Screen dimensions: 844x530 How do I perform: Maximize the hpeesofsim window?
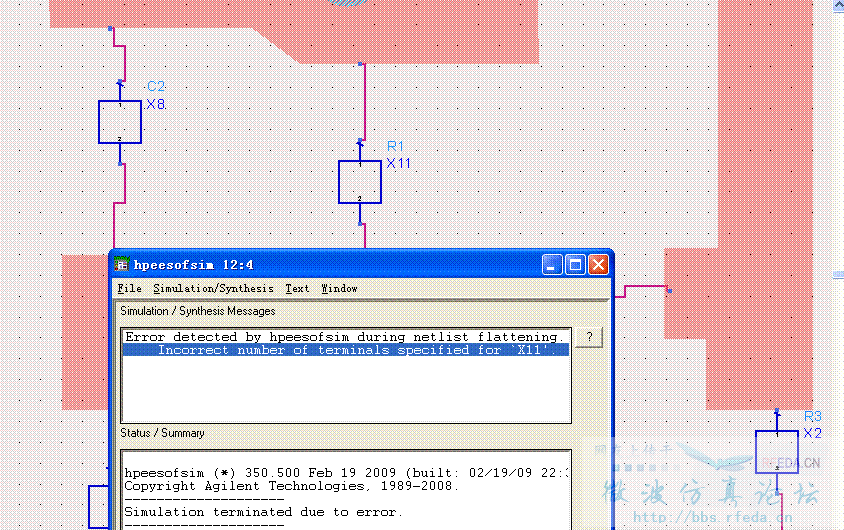coord(575,265)
